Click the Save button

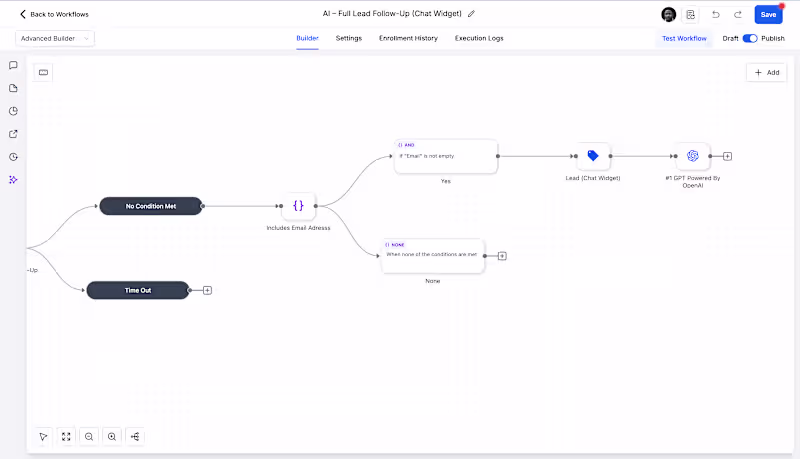[768, 14]
